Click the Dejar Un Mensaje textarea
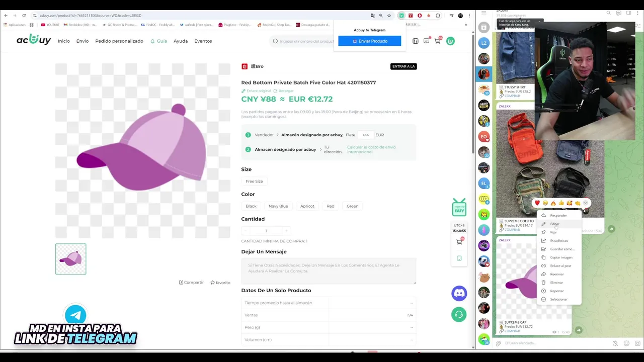This screenshot has height=362, width=644. pyautogui.click(x=329, y=271)
